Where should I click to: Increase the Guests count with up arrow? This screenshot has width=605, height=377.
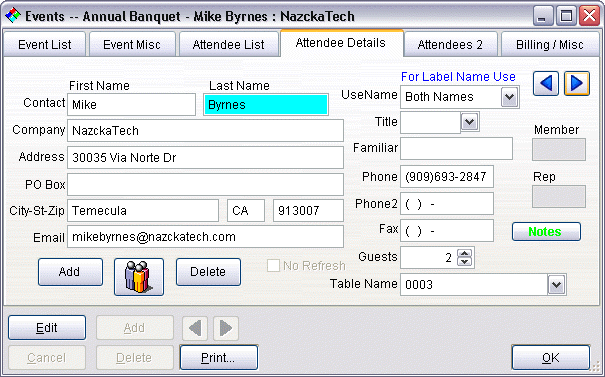pyautogui.click(x=465, y=254)
